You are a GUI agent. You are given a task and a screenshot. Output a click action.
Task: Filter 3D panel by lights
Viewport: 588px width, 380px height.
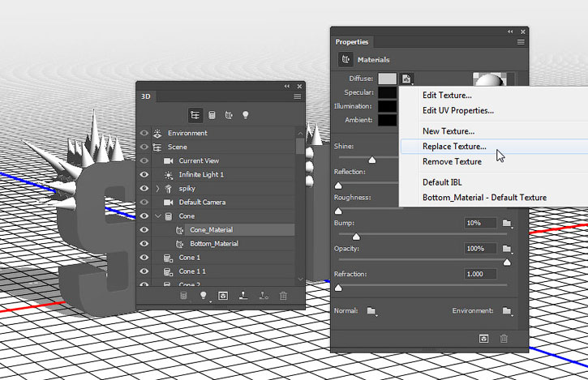[x=245, y=115]
